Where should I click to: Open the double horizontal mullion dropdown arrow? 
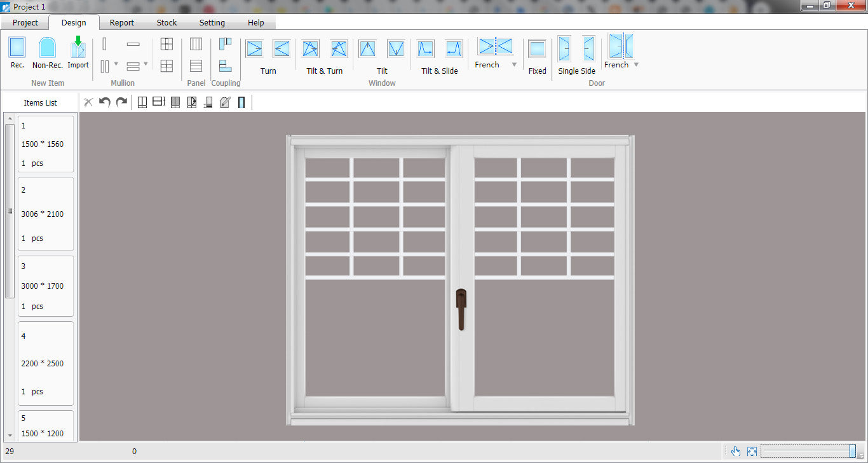click(x=146, y=64)
